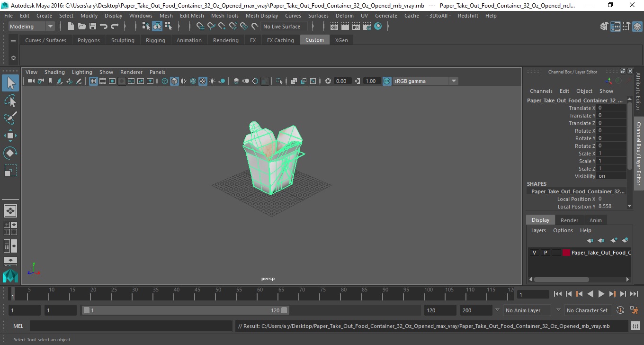Toggle isolate select in viewport

pos(279,81)
